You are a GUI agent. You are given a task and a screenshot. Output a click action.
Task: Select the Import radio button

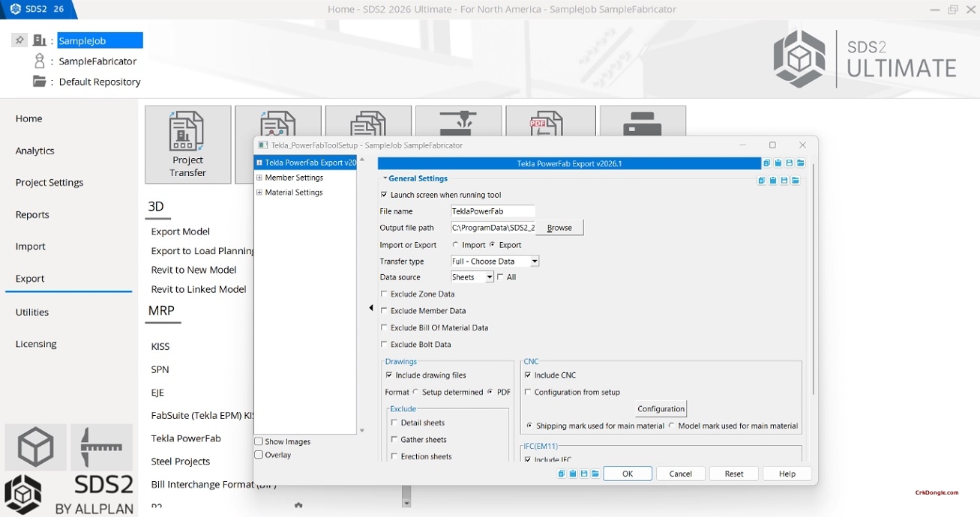[x=456, y=245]
